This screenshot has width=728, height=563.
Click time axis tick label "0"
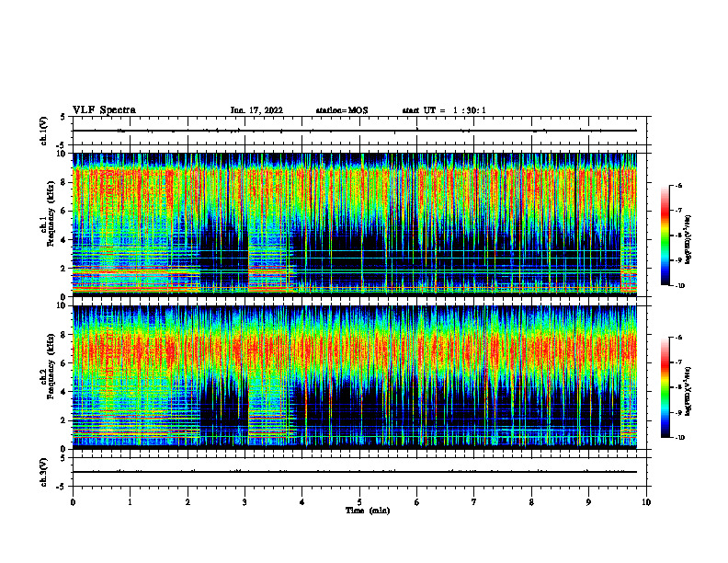[73, 502]
